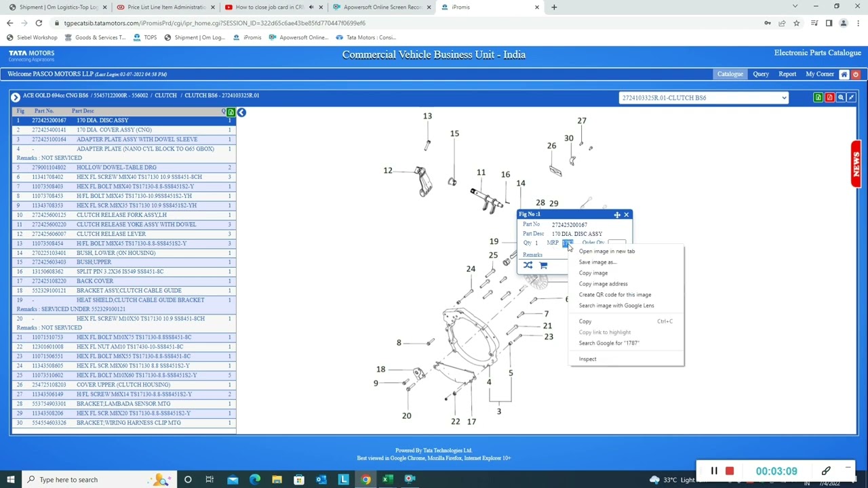Click the move handle on the Fig No popup

[x=617, y=215]
